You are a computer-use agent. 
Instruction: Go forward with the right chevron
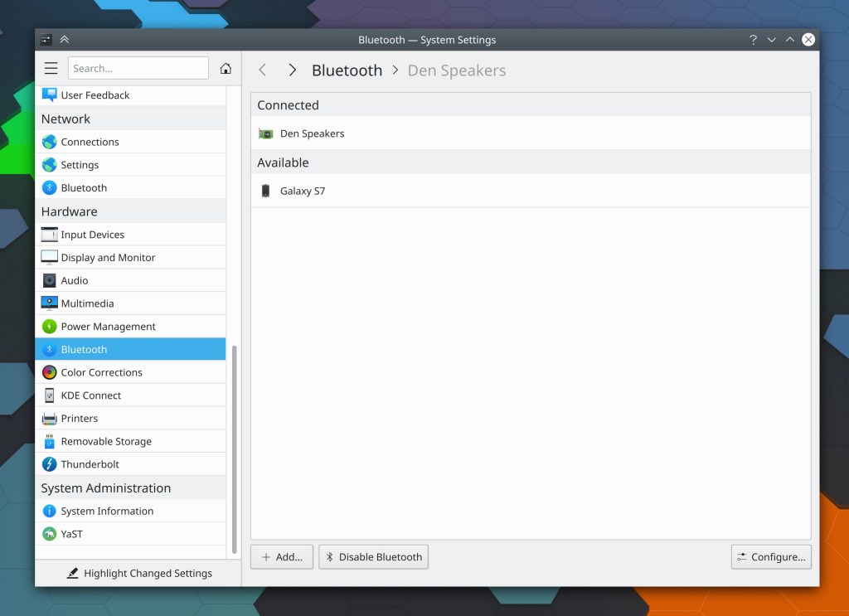click(292, 70)
